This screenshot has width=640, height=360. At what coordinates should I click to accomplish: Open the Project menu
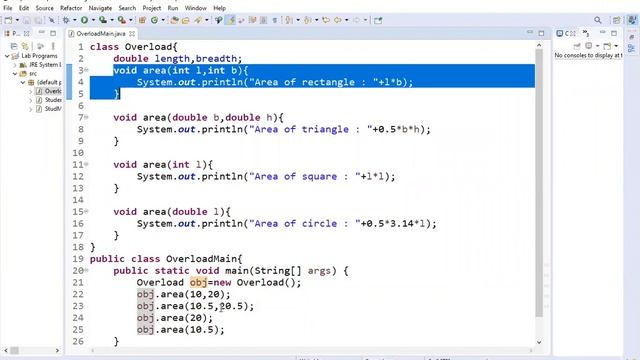click(x=152, y=8)
